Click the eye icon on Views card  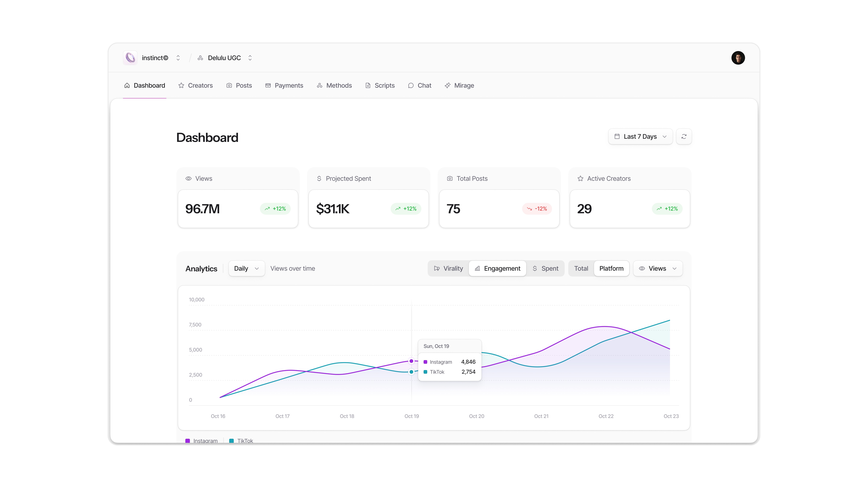pyautogui.click(x=188, y=178)
